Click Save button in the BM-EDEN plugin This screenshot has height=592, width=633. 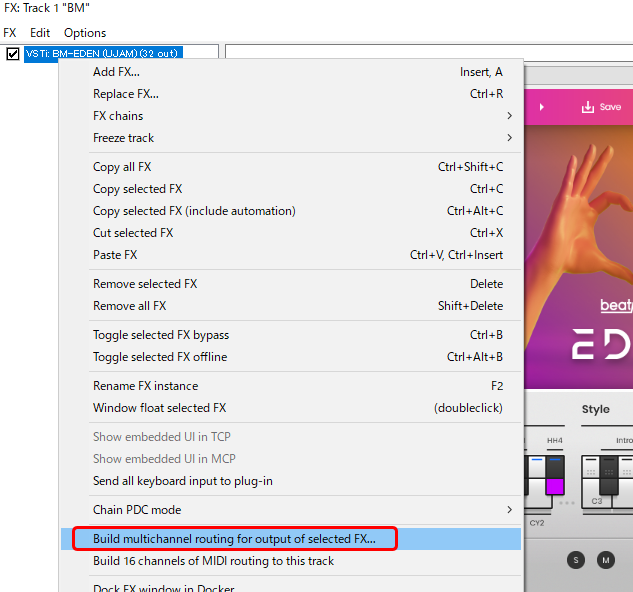pyautogui.click(x=601, y=107)
